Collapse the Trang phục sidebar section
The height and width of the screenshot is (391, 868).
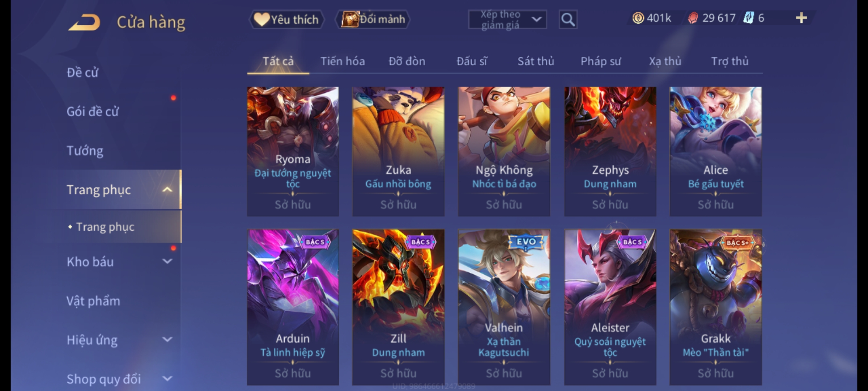[167, 190]
